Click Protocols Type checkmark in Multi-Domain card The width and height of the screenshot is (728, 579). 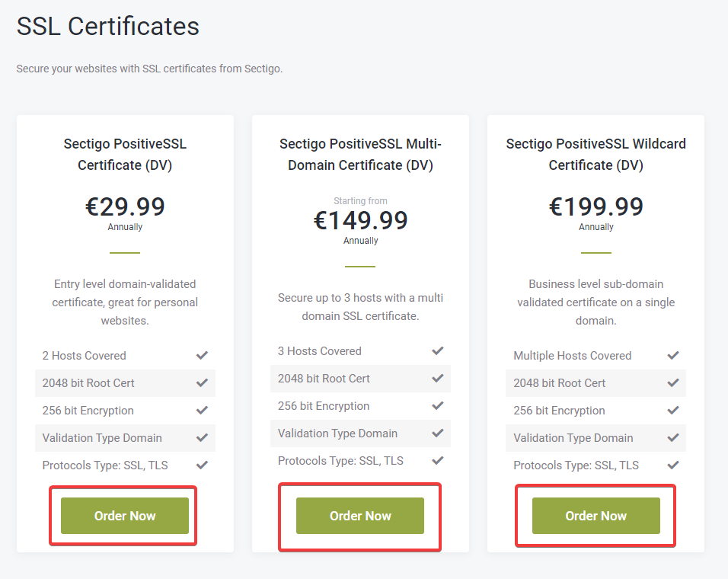tap(437, 461)
